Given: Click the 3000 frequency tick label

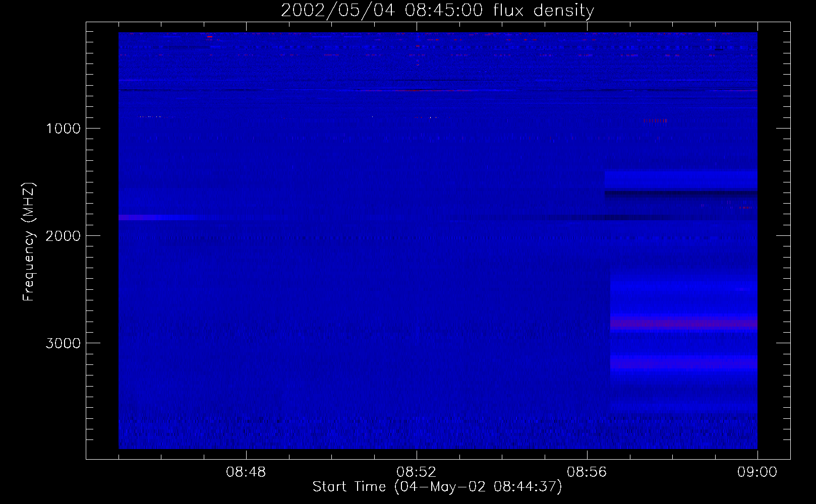Looking at the screenshot, I should [x=63, y=343].
